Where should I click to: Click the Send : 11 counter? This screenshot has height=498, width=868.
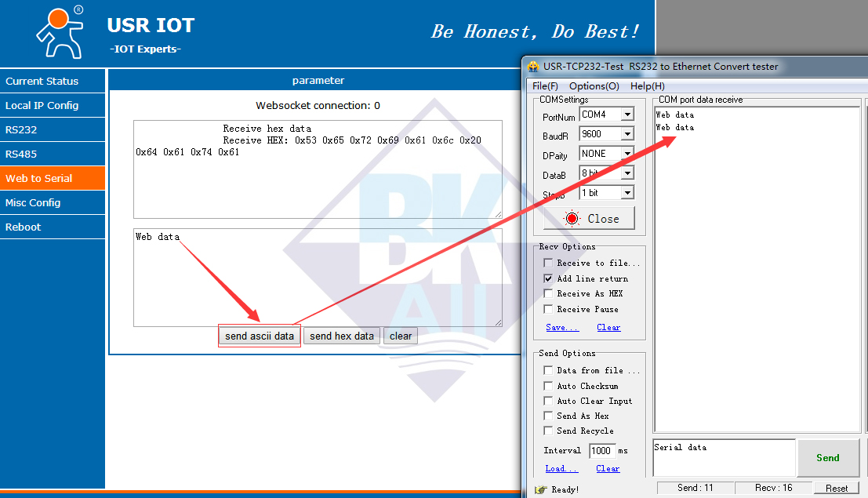tap(695, 488)
